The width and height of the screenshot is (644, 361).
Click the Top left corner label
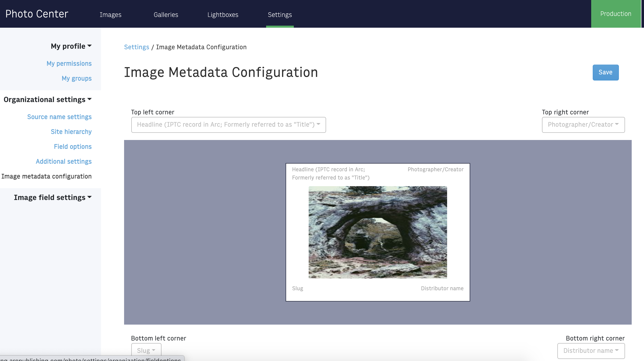(153, 112)
